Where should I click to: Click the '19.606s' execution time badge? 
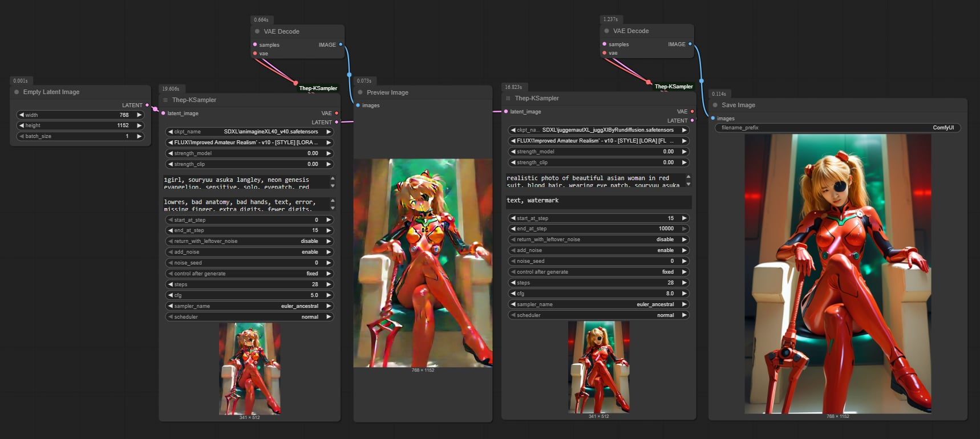[x=171, y=89]
